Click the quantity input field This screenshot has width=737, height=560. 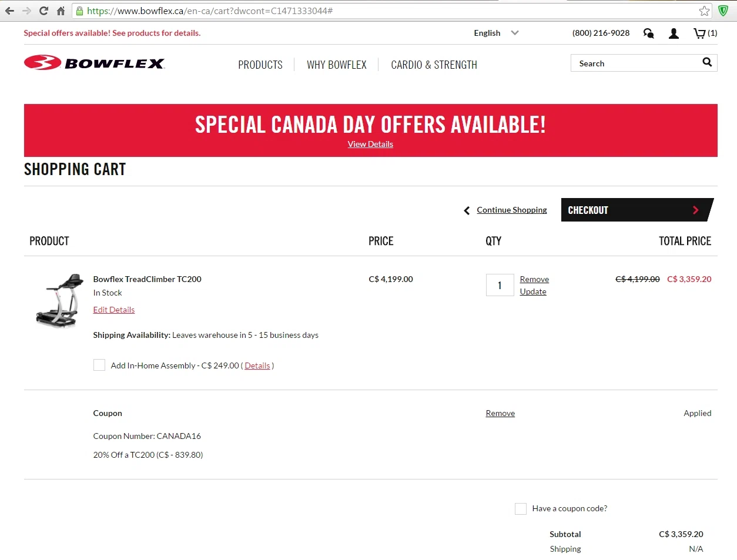coord(500,285)
